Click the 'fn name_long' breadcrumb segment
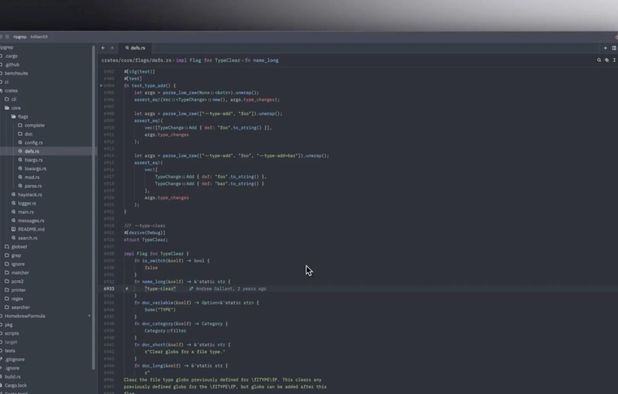The image size is (618, 394). pyautogui.click(x=262, y=60)
